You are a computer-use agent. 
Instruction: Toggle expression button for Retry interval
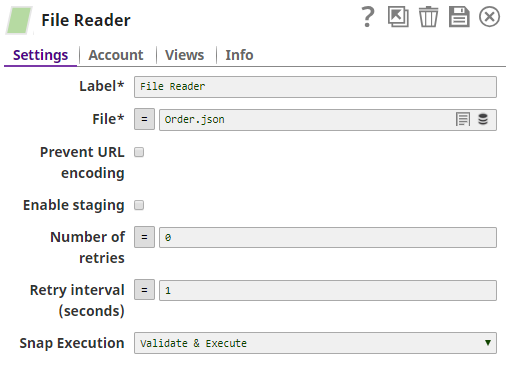pyautogui.click(x=144, y=290)
